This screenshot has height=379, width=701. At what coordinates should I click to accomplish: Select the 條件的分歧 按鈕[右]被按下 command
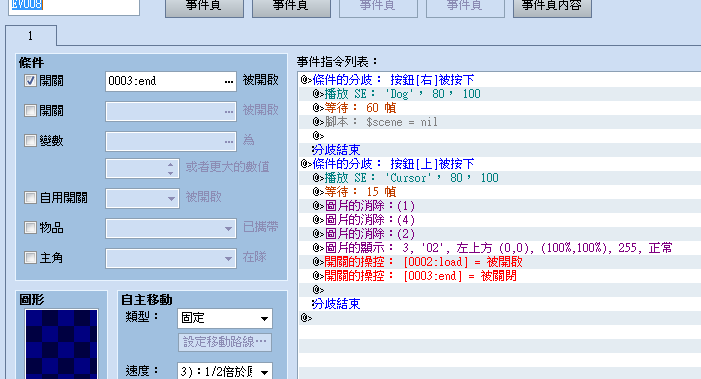pos(500,80)
